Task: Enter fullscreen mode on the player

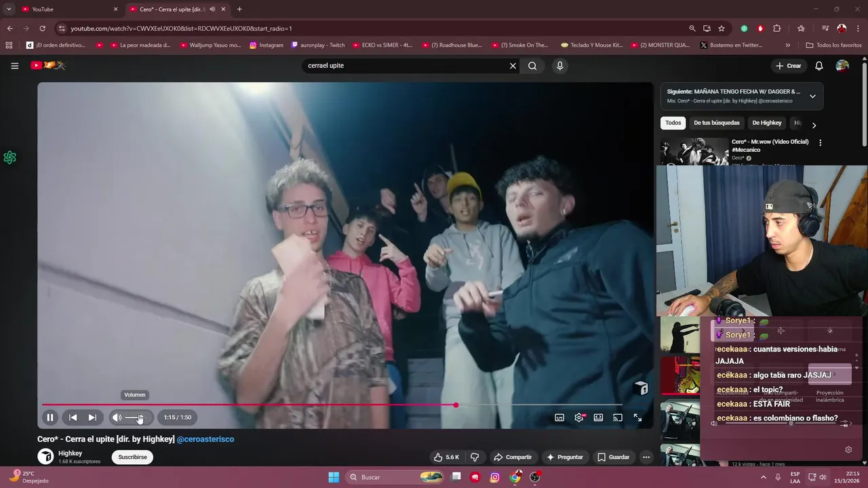Action: (637, 418)
